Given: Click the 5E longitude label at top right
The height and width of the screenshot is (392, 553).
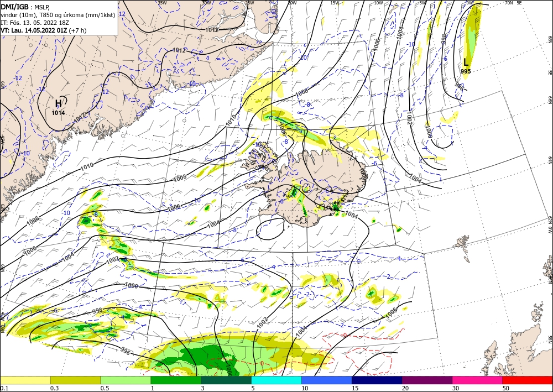Looking at the screenshot, I should coord(519,2).
